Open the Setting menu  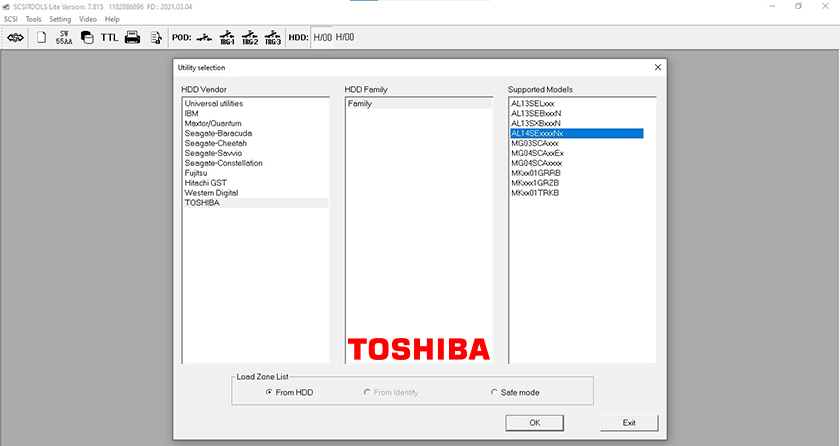[x=60, y=19]
